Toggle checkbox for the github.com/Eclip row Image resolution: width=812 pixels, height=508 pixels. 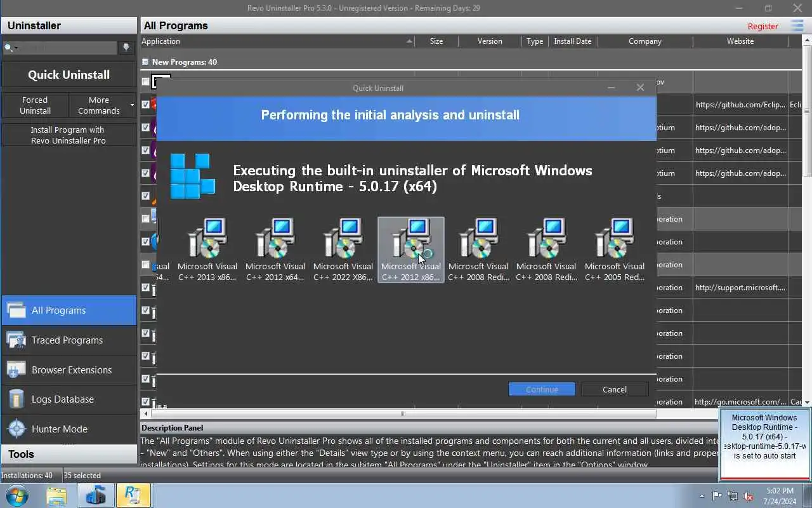point(146,105)
